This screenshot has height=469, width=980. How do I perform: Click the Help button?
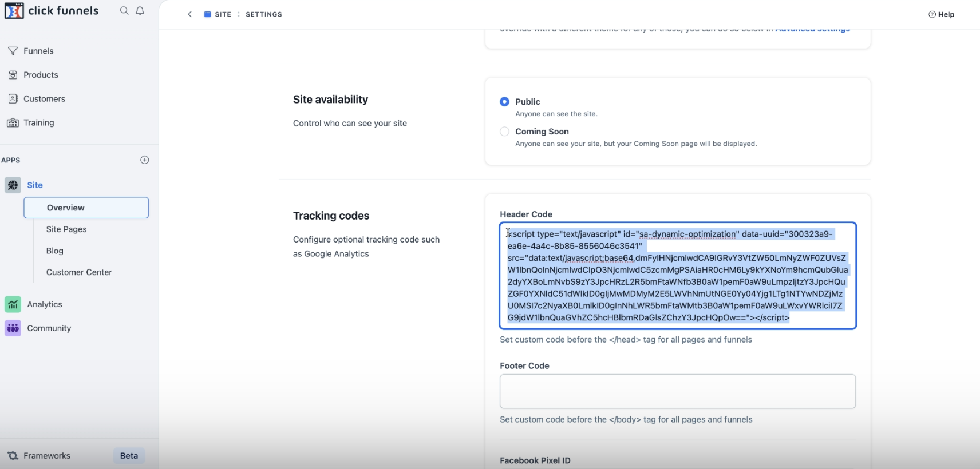pyautogui.click(x=942, y=14)
